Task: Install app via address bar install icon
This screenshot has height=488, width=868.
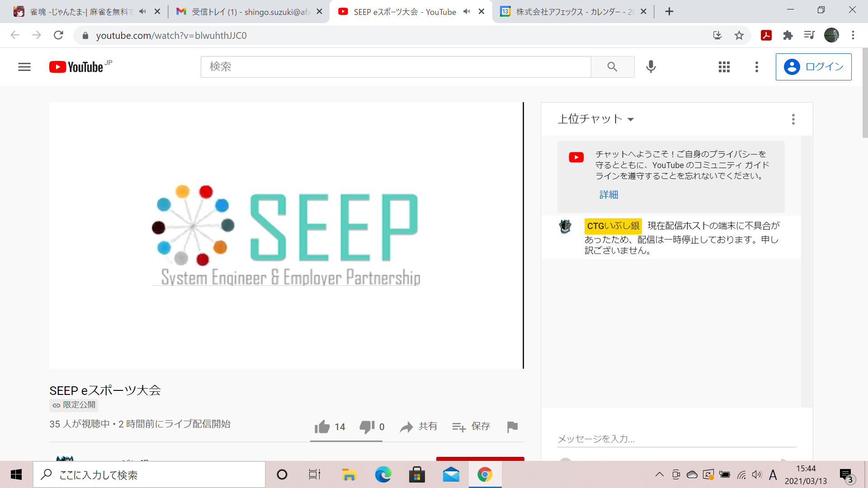Action: (x=717, y=35)
